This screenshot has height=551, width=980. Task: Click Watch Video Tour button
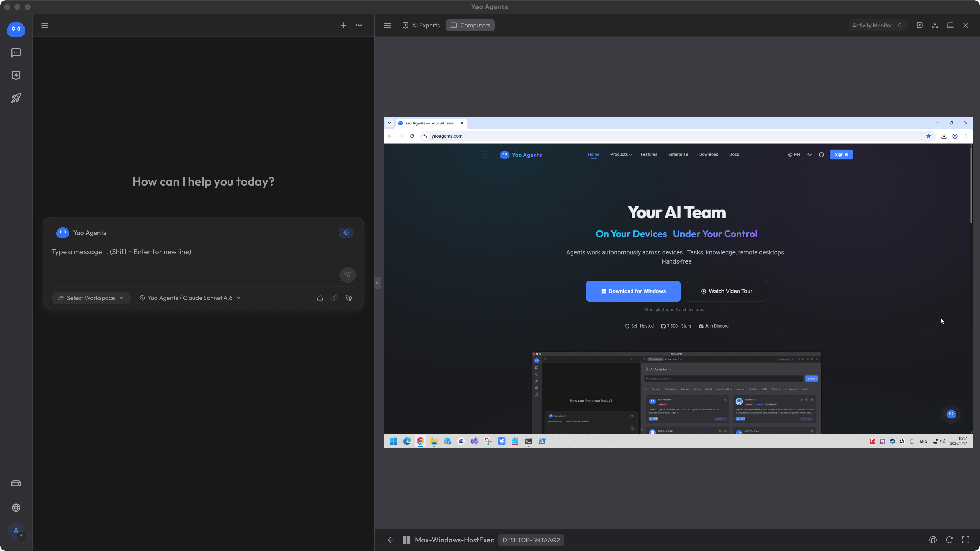click(x=726, y=291)
